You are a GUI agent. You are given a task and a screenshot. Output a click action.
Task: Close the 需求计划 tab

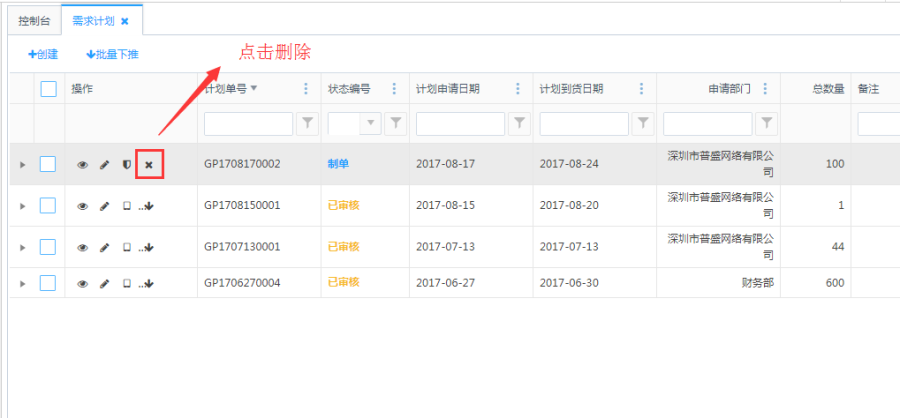pyautogui.click(x=125, y=21)
